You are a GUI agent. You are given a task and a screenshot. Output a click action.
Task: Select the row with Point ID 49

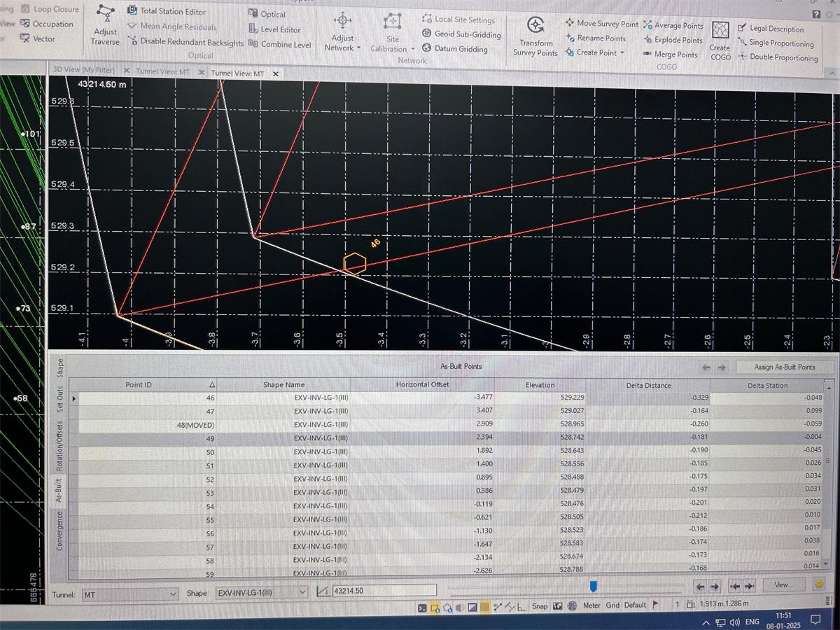[451, 438]
